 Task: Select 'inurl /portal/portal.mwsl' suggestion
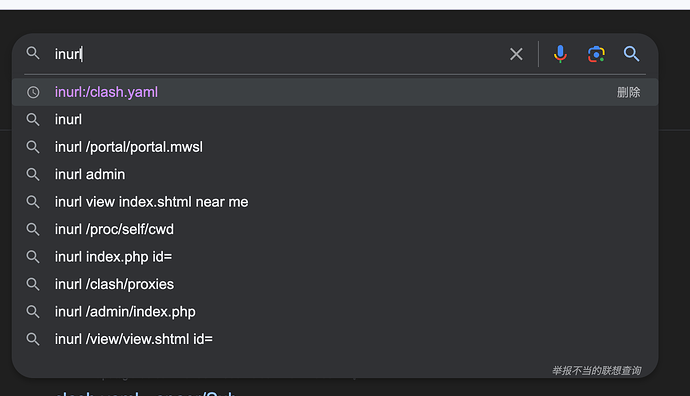[335, 147]
